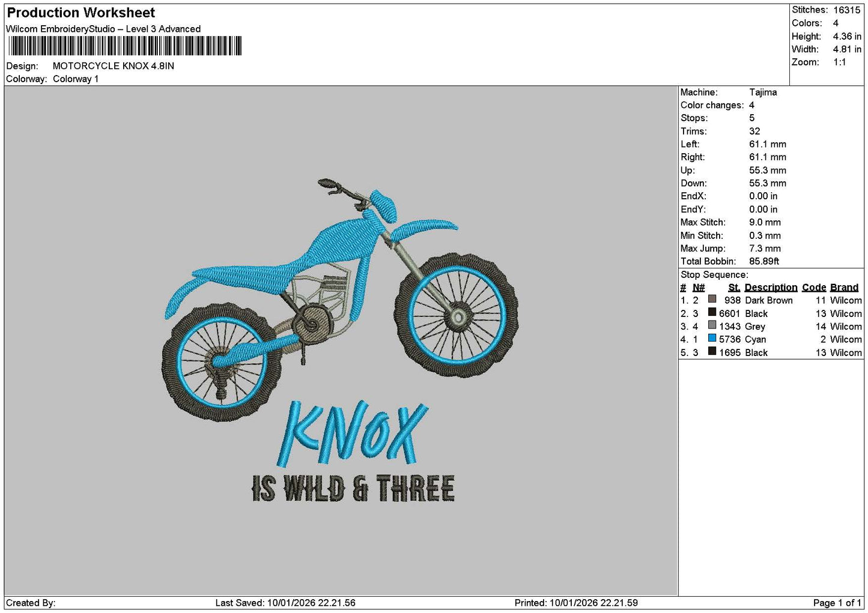Click the blue KNOX lettering in design
The width and height of the screenshot is (868, 613).
[353, 434]
